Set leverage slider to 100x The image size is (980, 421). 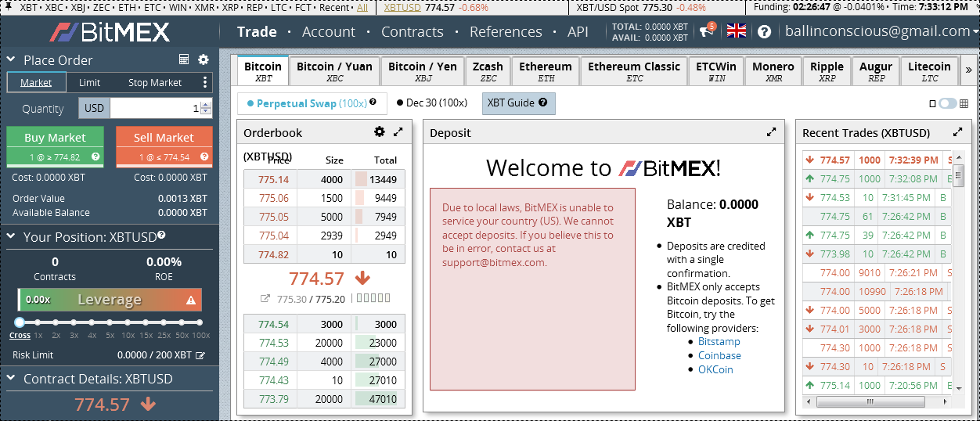(199, 322)
